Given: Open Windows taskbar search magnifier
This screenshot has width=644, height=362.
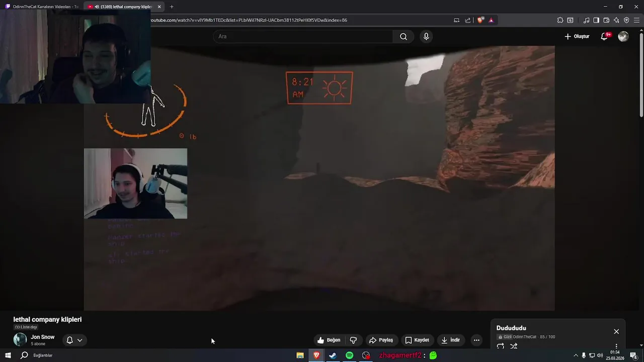Looking at the screenshot, I should click(x=24, y=355).
